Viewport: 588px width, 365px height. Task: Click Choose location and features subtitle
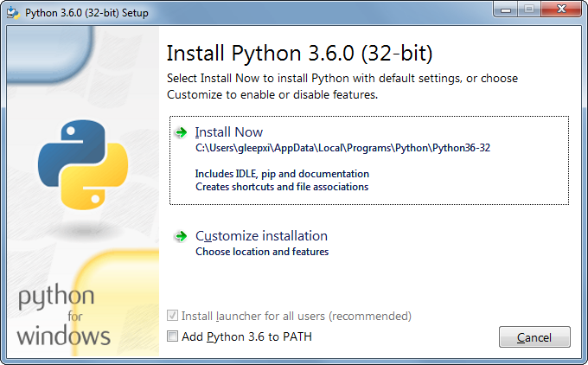[262, 252]
